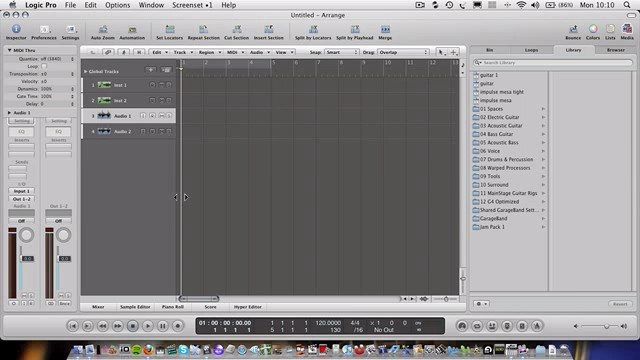This screenshot has height=360, width=640.
Task: Open the Lists area icon
Action: [610, 29]
